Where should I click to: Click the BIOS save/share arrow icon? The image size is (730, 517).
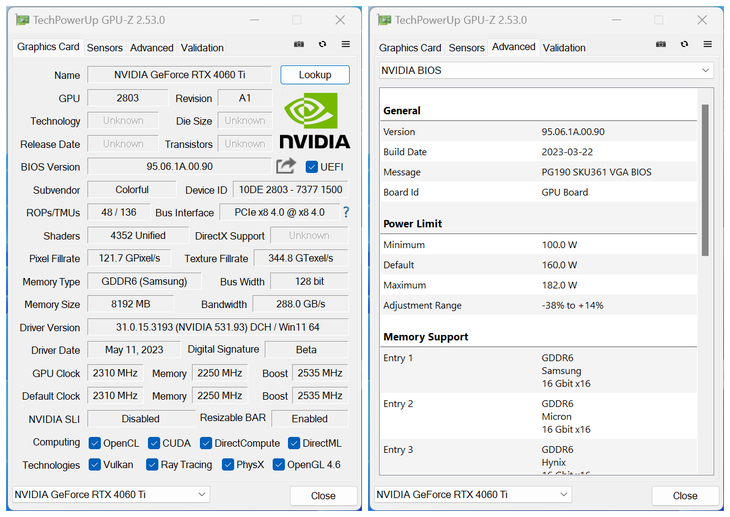pyautogui.click(x=286, y=166)
